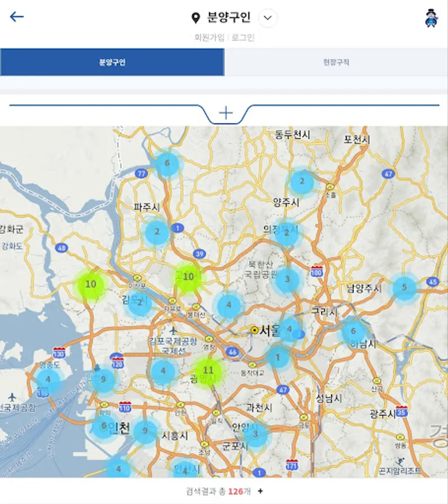Tap the 과천시 map label
This screenshot has height=504, width=448.
pos(259,408)
